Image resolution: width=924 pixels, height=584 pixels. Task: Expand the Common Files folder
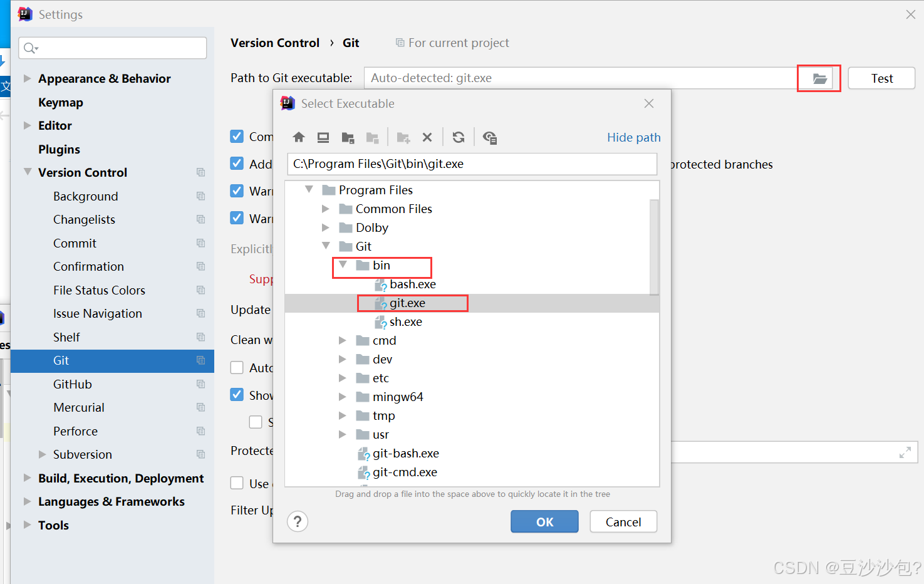tap(326, 209)
